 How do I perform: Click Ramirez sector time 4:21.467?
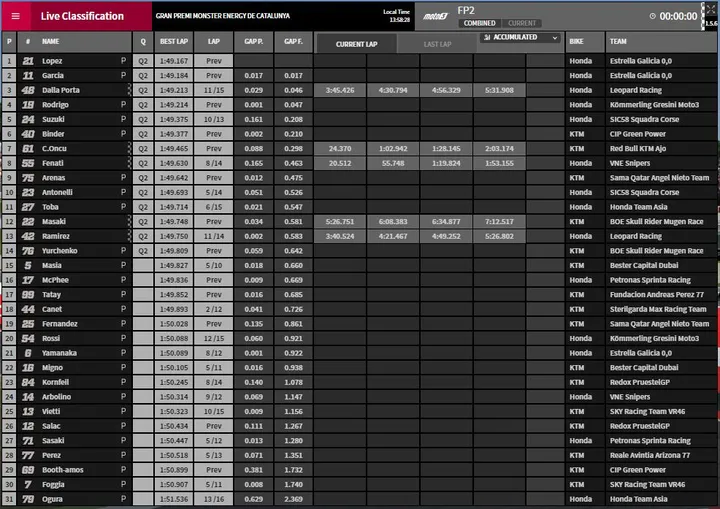tap(393, 236)
